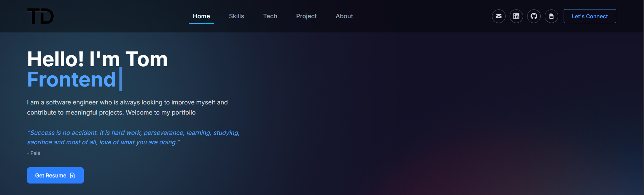Open the LinkedIn profile icon
This screenshot has height=195, width=644.
(x=516, y=16)
